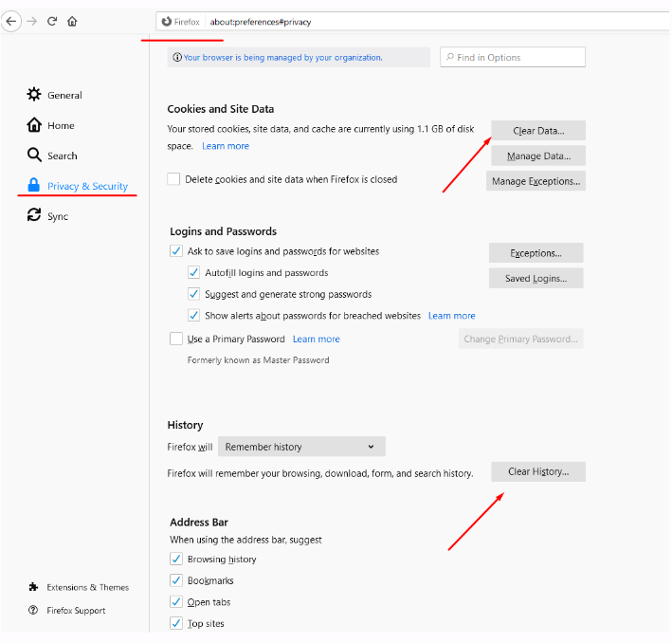Screen dimensions: 672x643
Task: Click the info icon beside managed browser notice
Action: pyautogui.click(x=177, y=57)
